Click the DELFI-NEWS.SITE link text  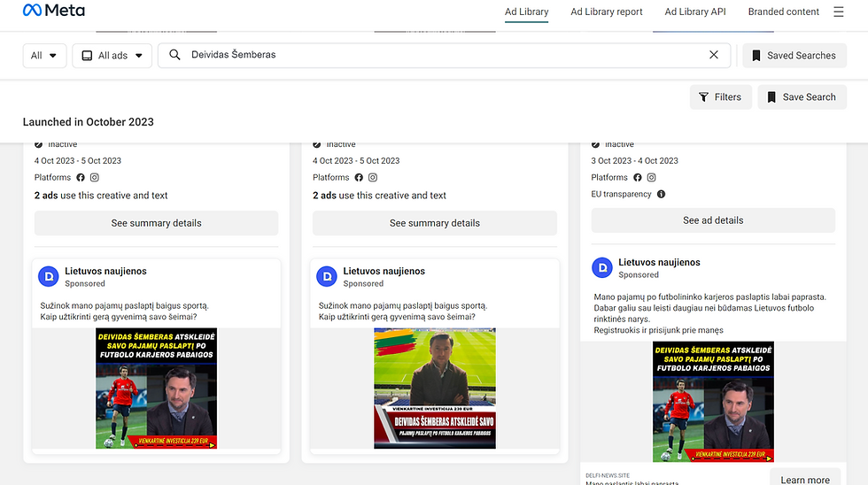tap(608, 475)
